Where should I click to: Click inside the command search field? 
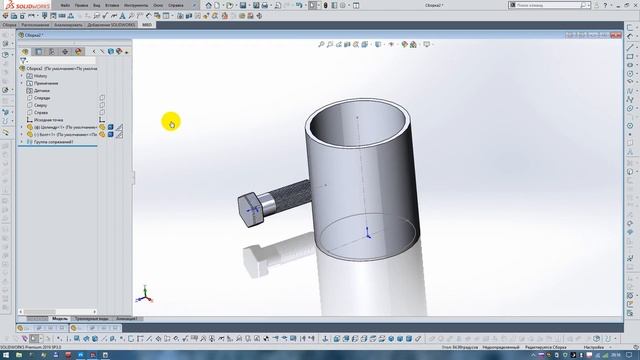[x=548, y=5]
